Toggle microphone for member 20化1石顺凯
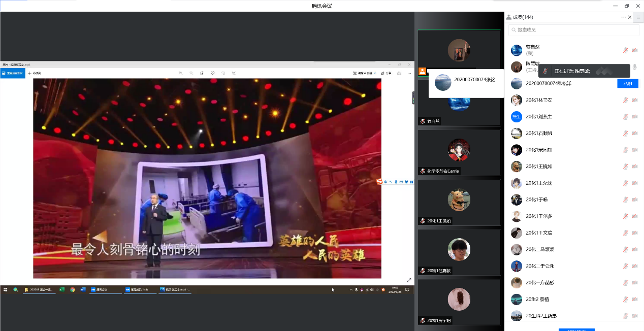This screenshot has width=644, height=331. 626,133
